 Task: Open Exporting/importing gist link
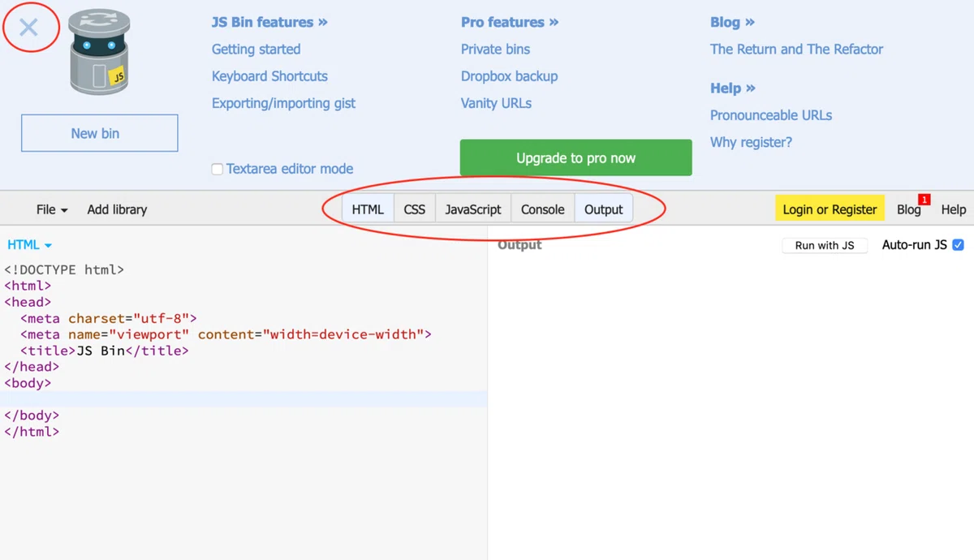(283, 103)
